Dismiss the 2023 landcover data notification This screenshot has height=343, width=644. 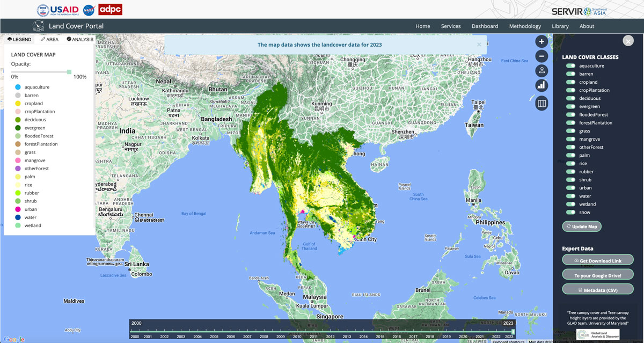pos(478,45)
